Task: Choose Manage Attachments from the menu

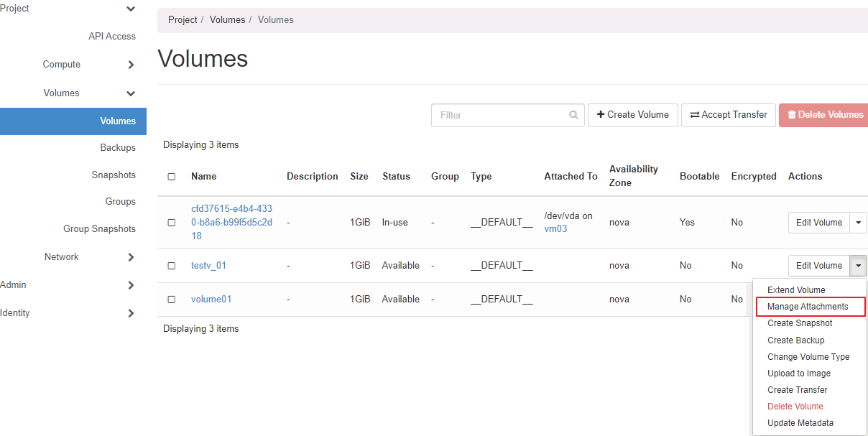Action: coord(808,307)
